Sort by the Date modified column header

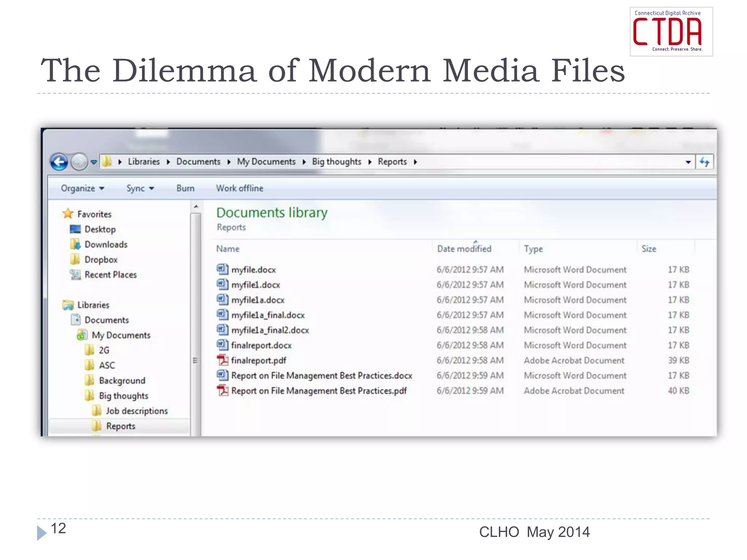click(x=464, y=249)
